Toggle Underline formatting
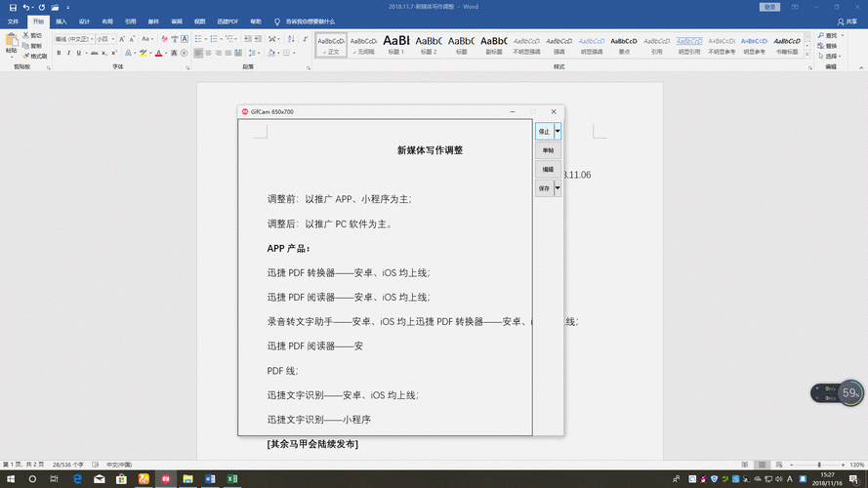Image resolution: width=868 pixels, height=488 pixels. [x=79, y=53]
